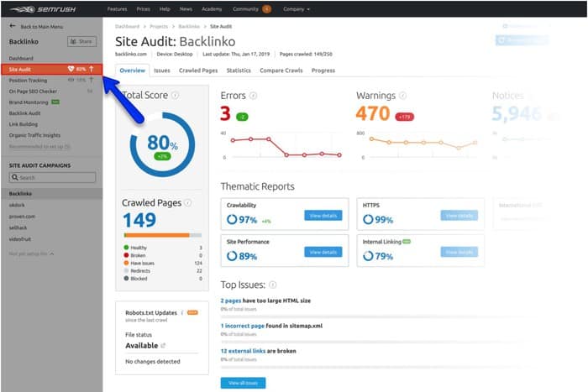Open Total Score info icon
The width and height of the screenshot is (588, 392).
pyautogui.click(x=175, y=95)
